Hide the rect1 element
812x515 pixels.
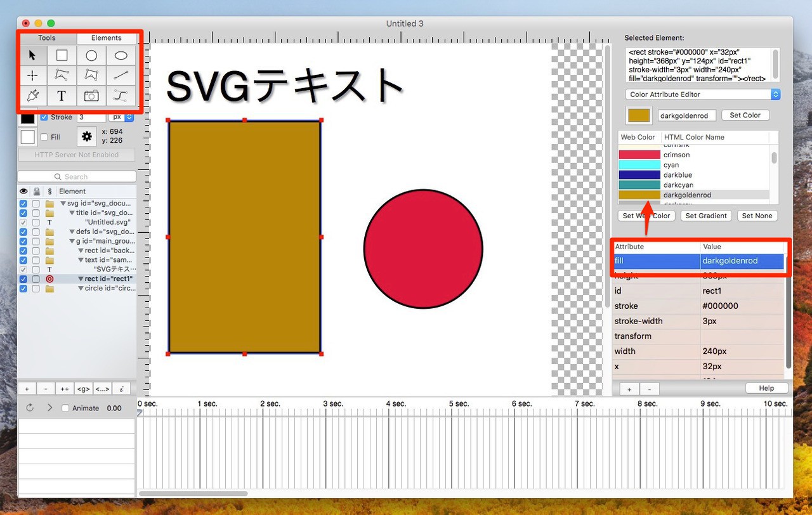[x=23, y=279]
